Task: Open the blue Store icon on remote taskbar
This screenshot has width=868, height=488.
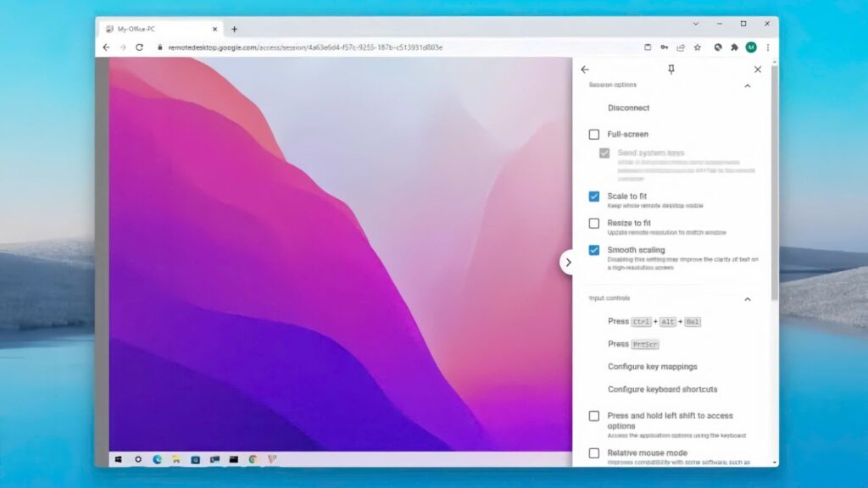Action: click(x=196, y=459)
